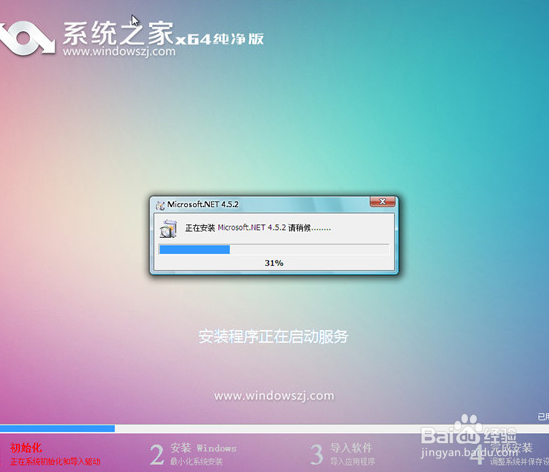Click the Microsoft.NET 4.5.2 dialog title
The height and width of the screenshot is (472, 549).
coord(203,204)
